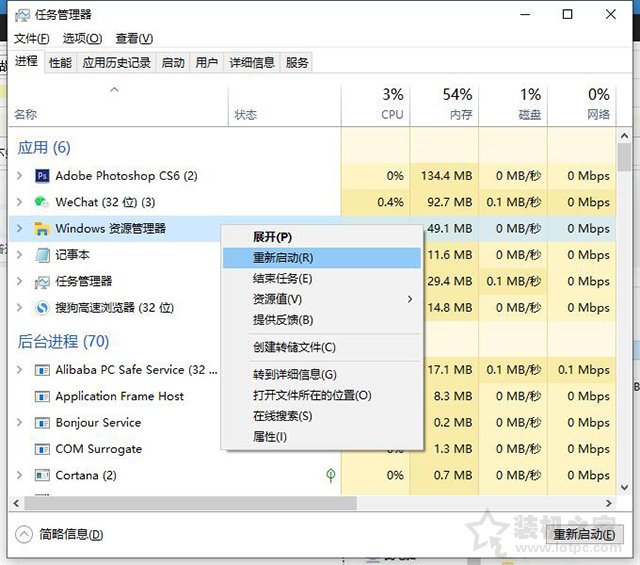
Task: Click the 重新启动(E) button at the bottom
Action: 584,534
